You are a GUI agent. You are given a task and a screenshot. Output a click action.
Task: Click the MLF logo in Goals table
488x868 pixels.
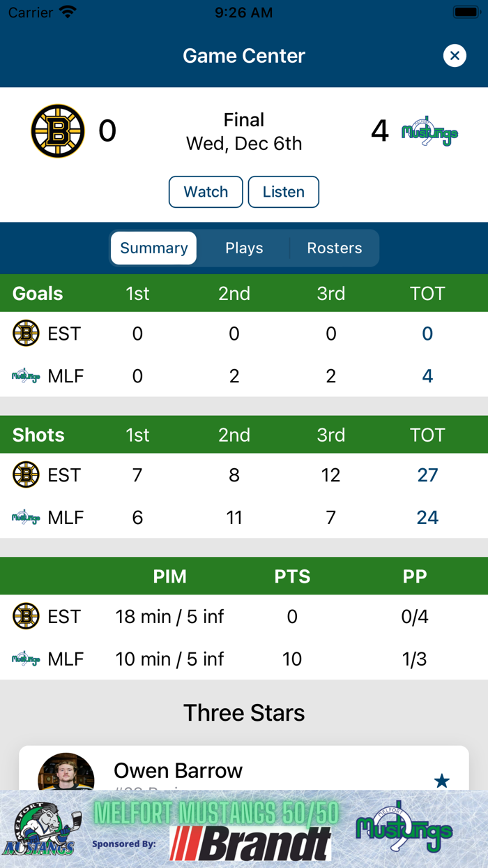(25, 376)
